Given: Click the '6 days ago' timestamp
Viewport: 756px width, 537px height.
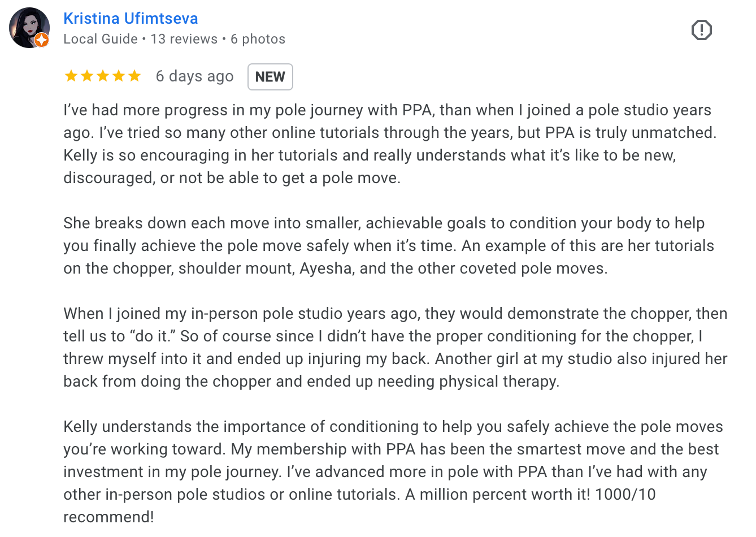Looking at the screenshot, I should coord(194,76).
